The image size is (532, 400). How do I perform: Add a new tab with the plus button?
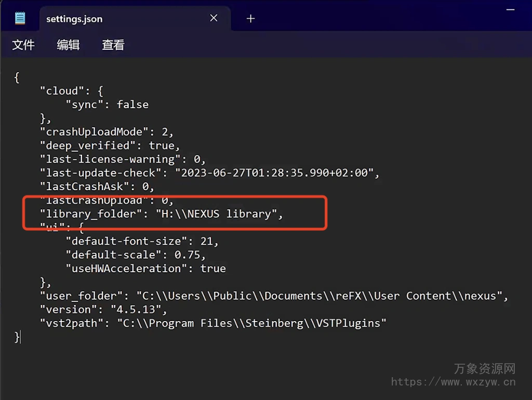click(251, 19)
